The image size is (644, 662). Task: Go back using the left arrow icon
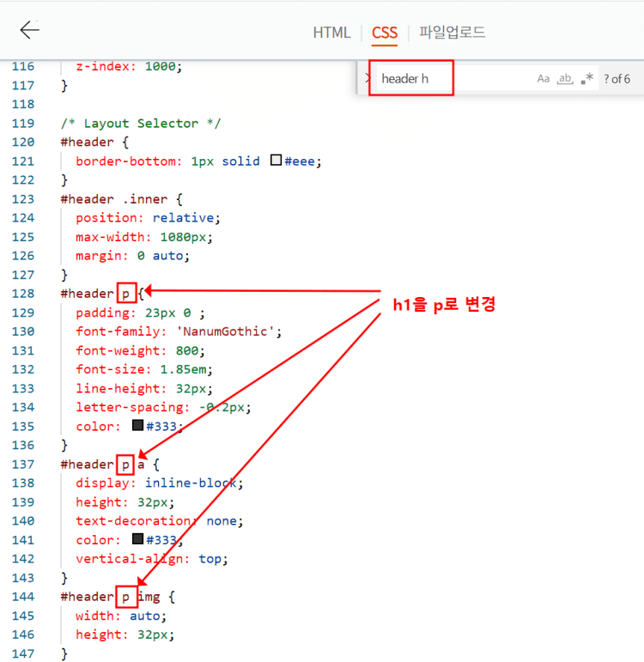click(x=29, y=30)
